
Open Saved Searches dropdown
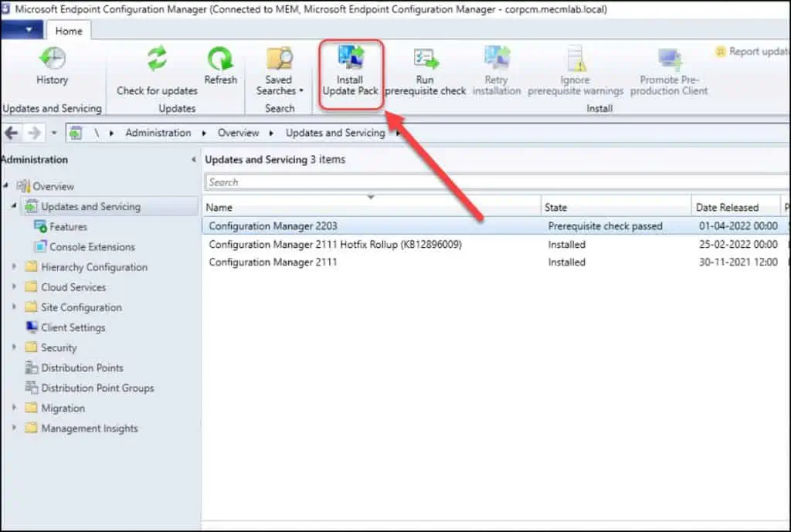[279, 71]
